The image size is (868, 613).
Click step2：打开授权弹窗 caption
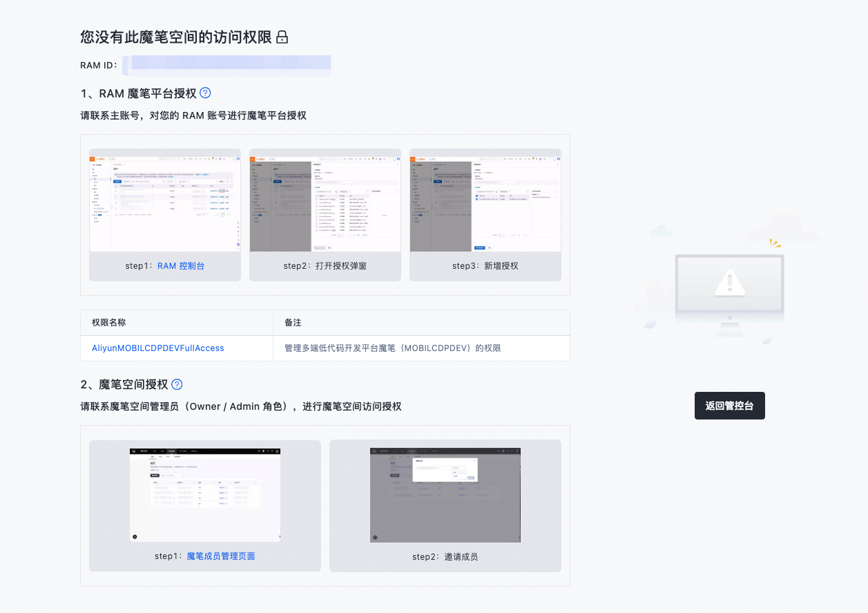pyautogui.click(x=325, y=265)
